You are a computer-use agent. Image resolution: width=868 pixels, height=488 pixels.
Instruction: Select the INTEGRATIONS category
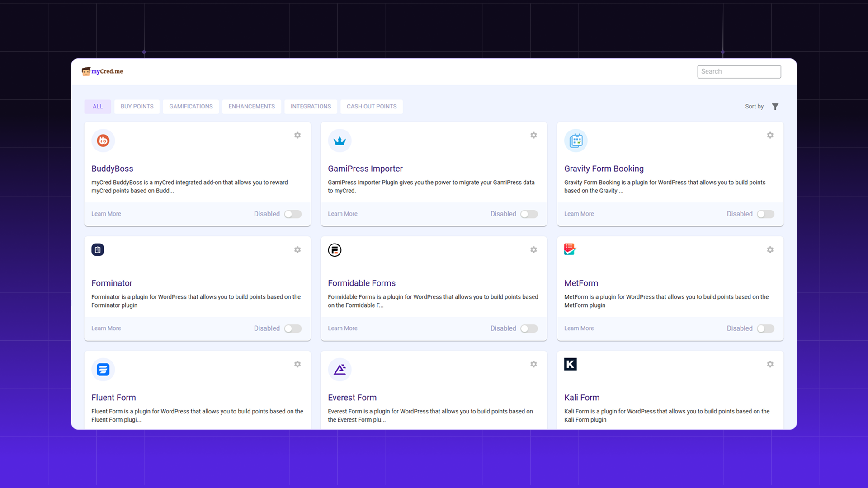311,106
